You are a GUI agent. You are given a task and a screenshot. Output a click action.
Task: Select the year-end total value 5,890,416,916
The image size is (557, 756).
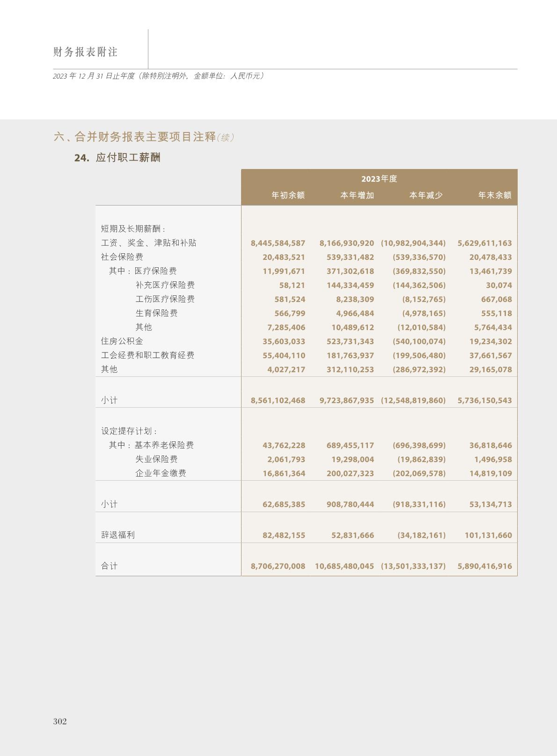484,566
